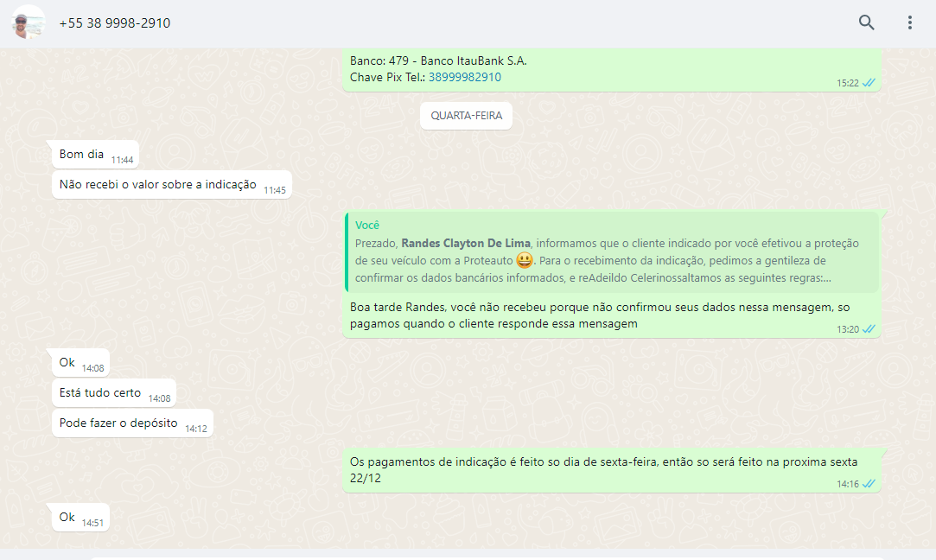Select the 'Ok' message sent at 14:51
This screenshot has width=936, height=560.
tap(67, 518)
